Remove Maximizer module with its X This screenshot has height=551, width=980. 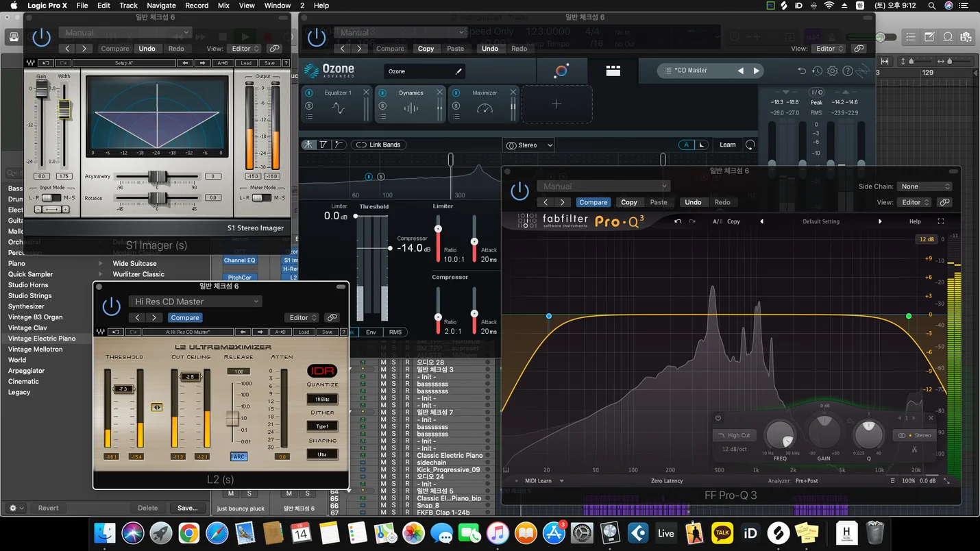[513, 93]
